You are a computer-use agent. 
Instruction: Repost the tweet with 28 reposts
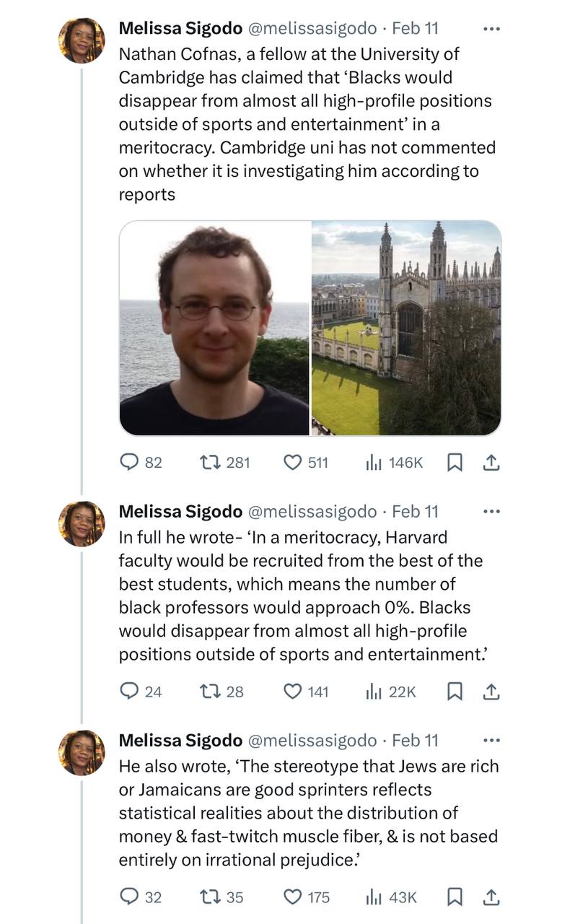(x=210, y=692)
